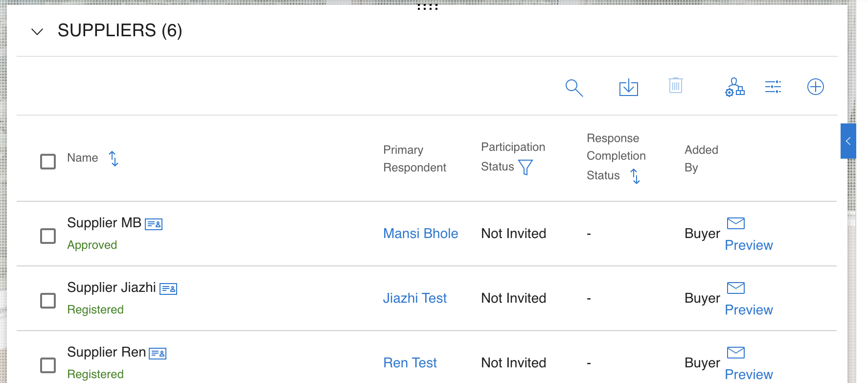
Task: Click Preview link for Supplier Jiazhi
Action: [x=749, y=310]
